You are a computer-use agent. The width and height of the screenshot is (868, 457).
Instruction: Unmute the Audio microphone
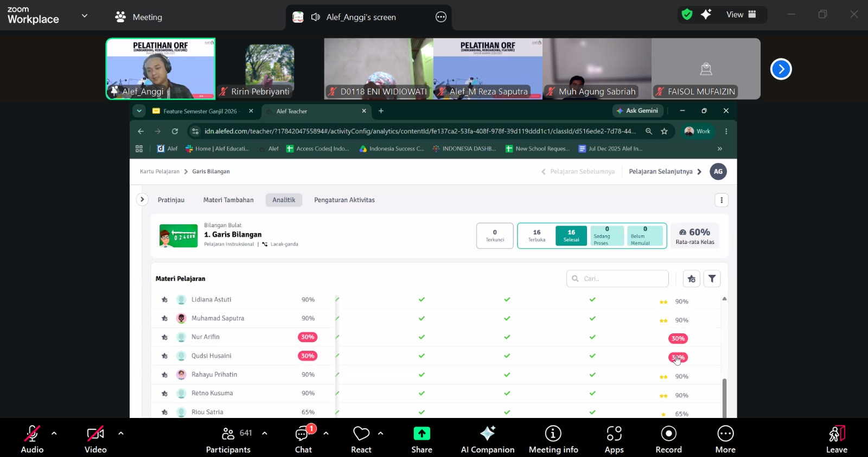pyautogui.click(x=32, y=440)
